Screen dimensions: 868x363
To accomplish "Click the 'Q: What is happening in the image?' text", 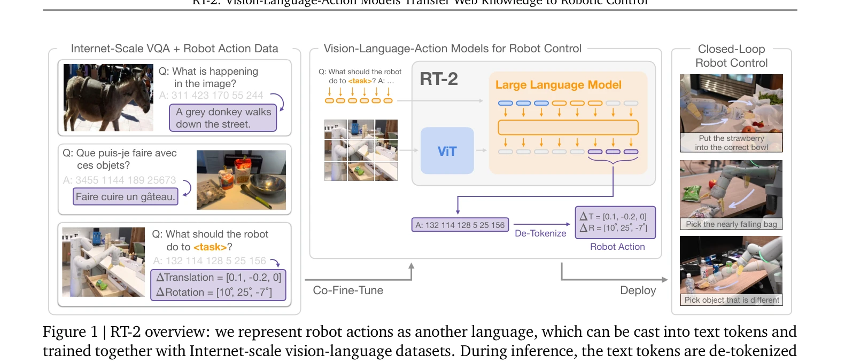I will [208, 77].
